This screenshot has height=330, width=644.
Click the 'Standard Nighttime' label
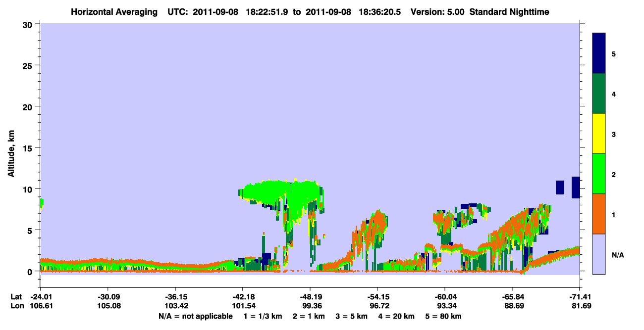click(509, 12)
